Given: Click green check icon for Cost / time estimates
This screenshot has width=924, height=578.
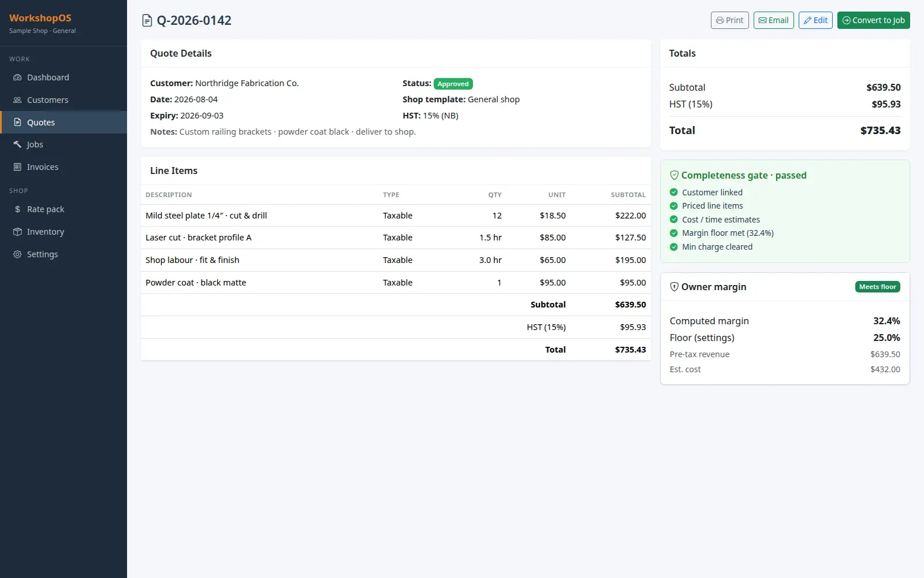Looking at the screenshot, I should (673, 220).
